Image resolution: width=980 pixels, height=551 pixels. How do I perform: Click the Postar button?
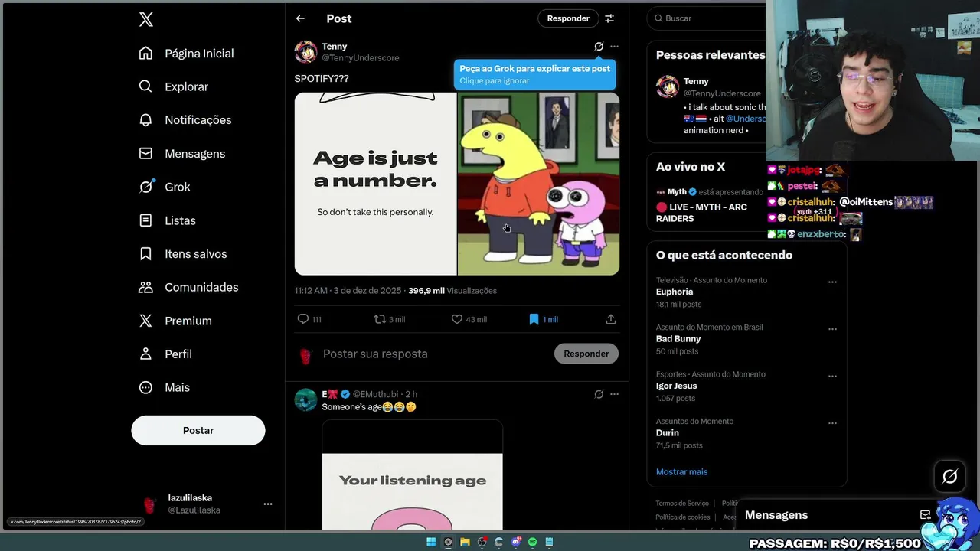198,430
